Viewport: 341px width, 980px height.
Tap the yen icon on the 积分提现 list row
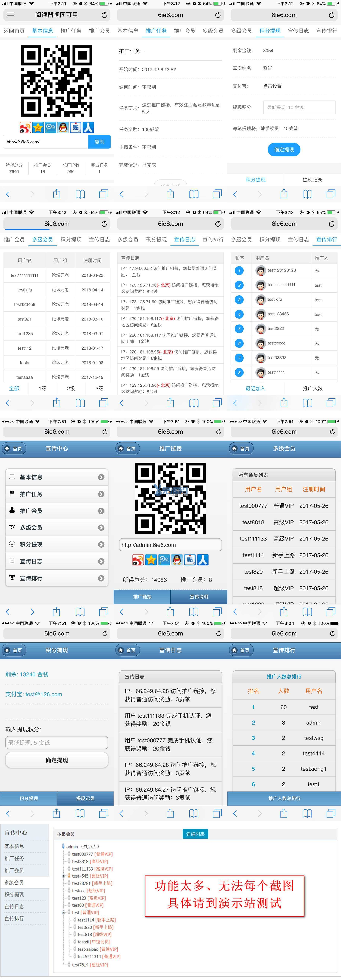(12, 544)
